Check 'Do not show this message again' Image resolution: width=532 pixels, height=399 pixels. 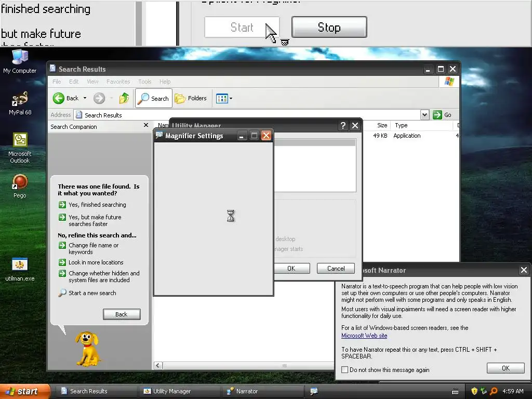[345, 370]
